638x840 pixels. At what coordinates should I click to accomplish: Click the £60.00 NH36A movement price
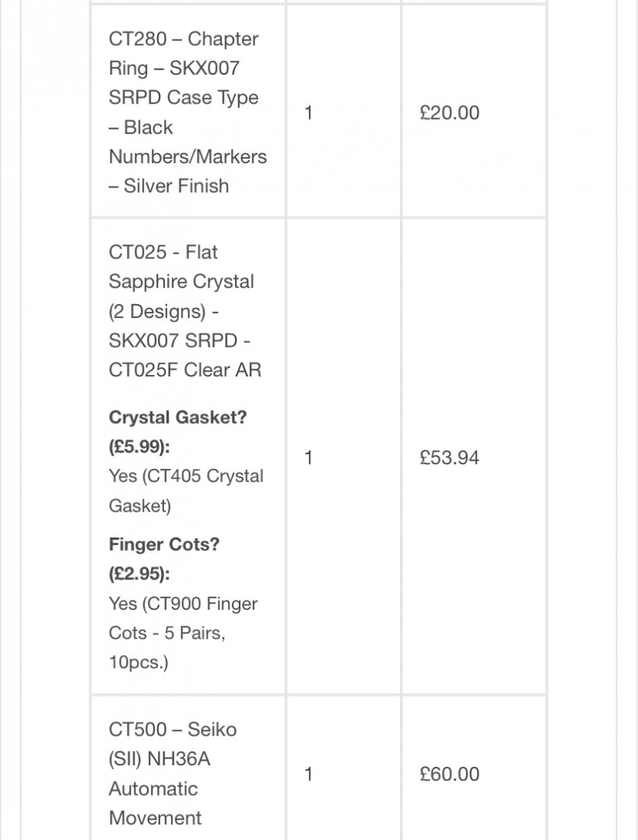(450, 774)
